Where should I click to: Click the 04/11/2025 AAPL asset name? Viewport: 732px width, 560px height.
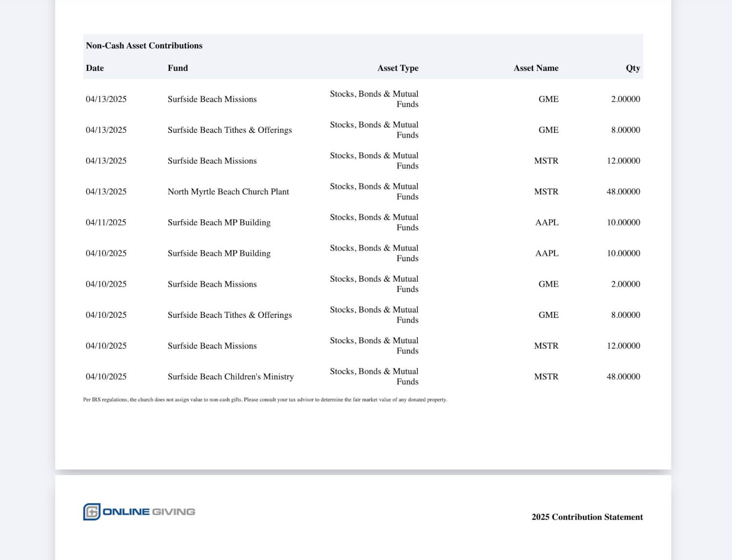pos(547,222)
